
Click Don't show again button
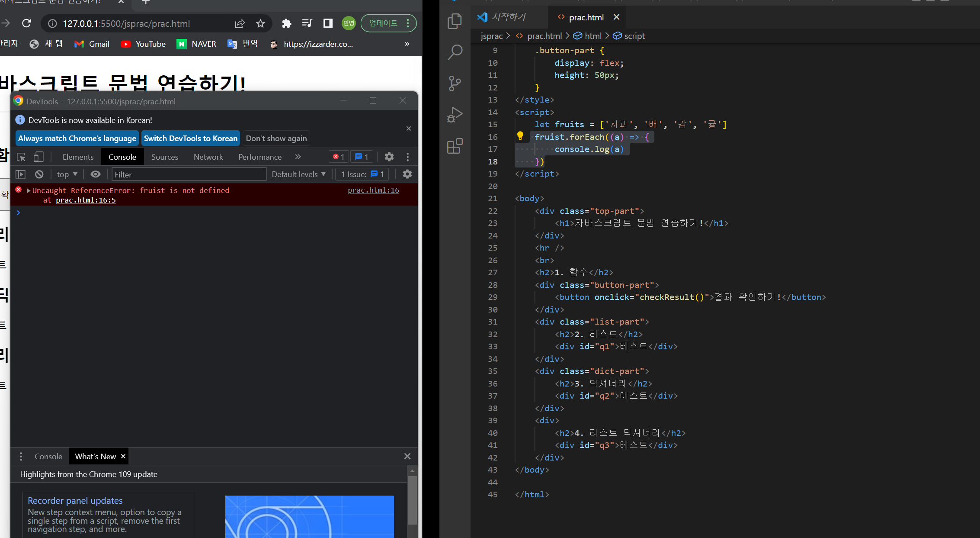point(276,139)
